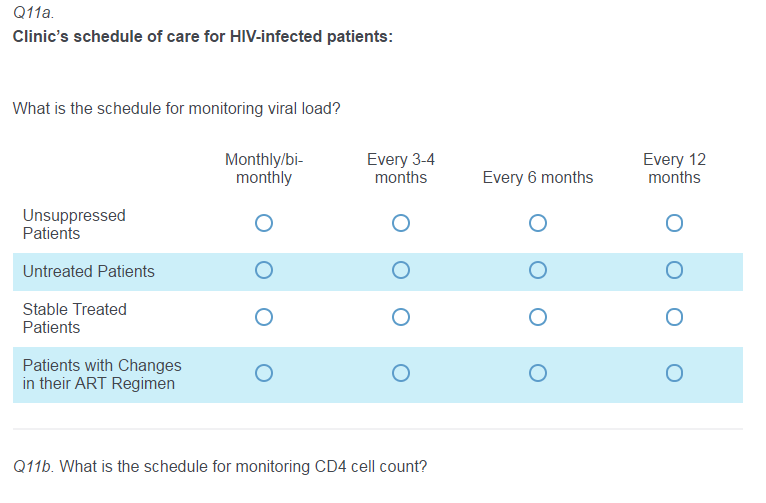Select Every 6 months for Unsuppressed Patients

538,223
